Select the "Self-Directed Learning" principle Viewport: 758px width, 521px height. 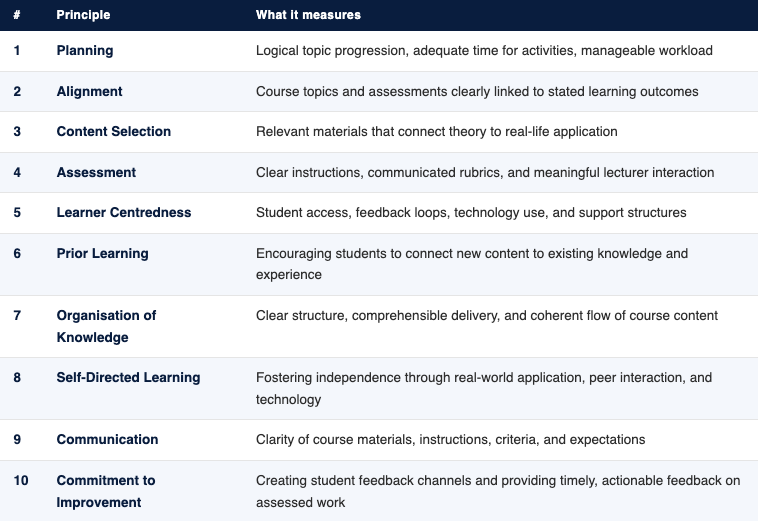pos(128,377)
